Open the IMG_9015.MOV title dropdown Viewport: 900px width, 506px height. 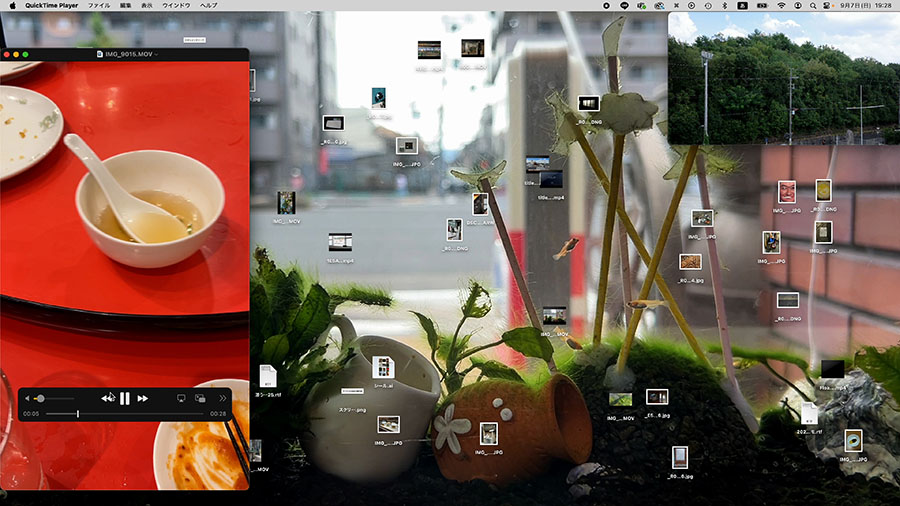click(x=128, y=54)
